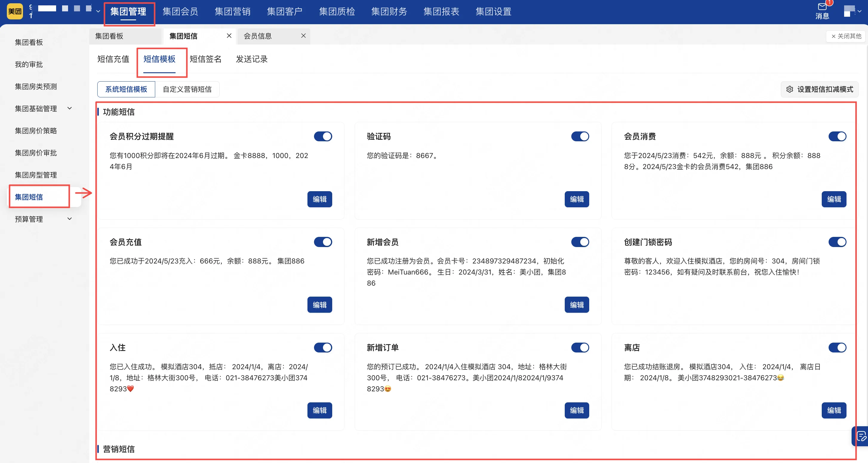The image size is (868, 463).
Task: Switch to 短信签名 tab
Action: click(x=205, y=59)
